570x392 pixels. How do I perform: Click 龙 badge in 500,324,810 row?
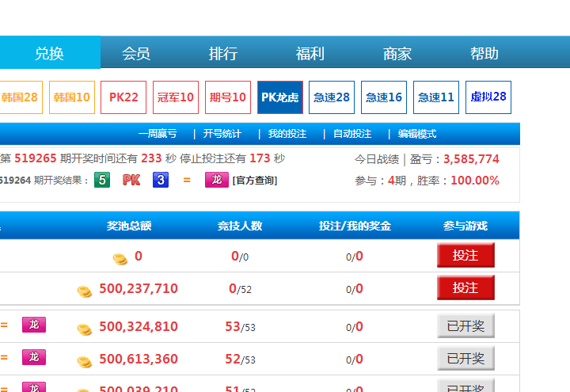click(34, 325)
